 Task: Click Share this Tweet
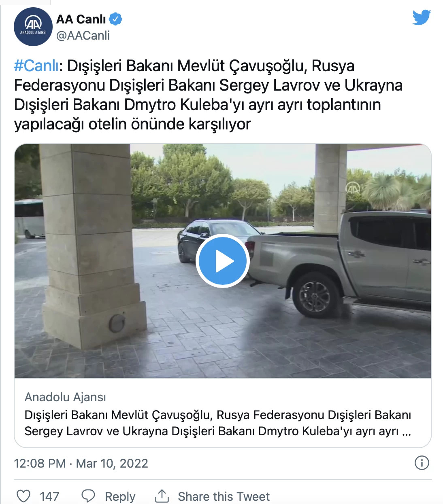click(x=224, y=496)
